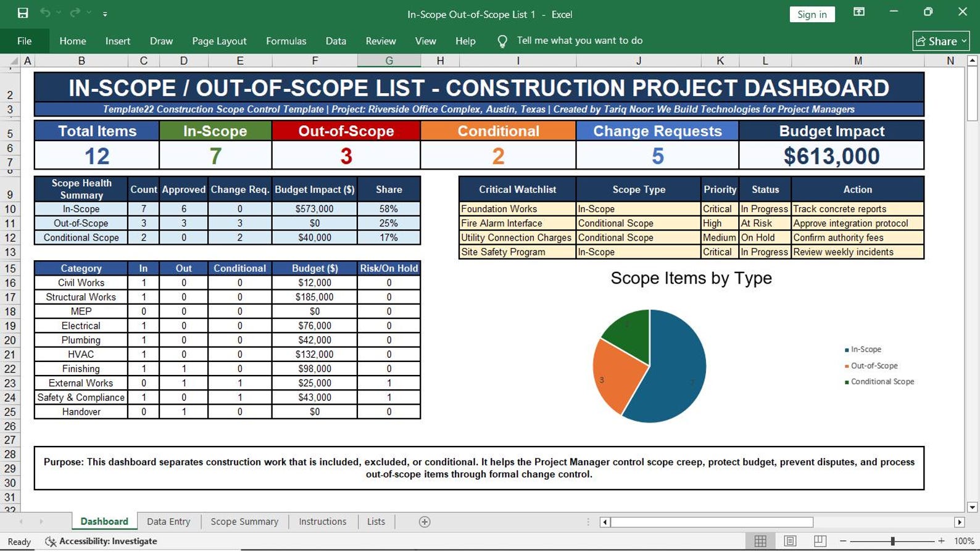This screenshot has height=552, width=980.
Task: Click the zoom slider handle
Action: 892,541
